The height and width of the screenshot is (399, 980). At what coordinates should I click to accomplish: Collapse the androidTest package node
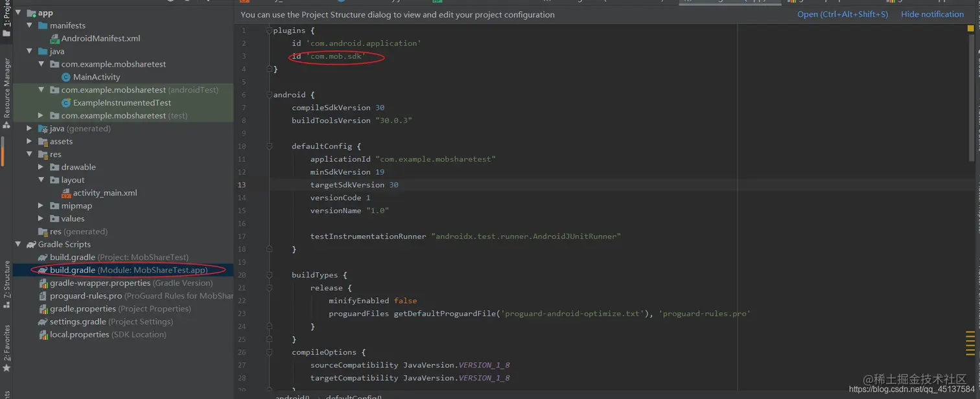(41, 90)
